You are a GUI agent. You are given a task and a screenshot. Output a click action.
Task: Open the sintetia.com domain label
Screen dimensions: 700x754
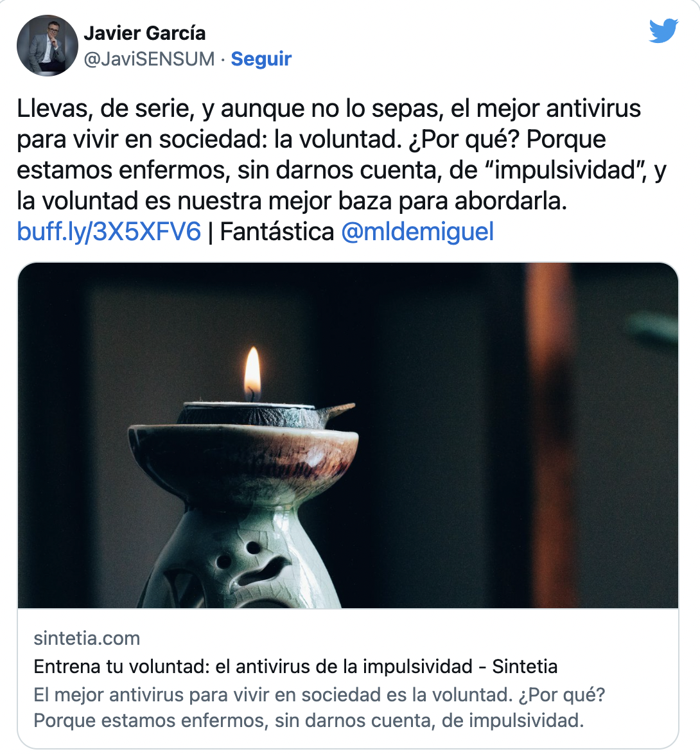(87, 638)
